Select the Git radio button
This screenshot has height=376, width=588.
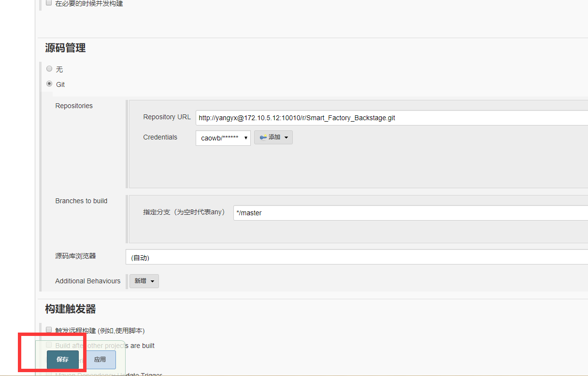pyautogui.click(x=49, y=84)
